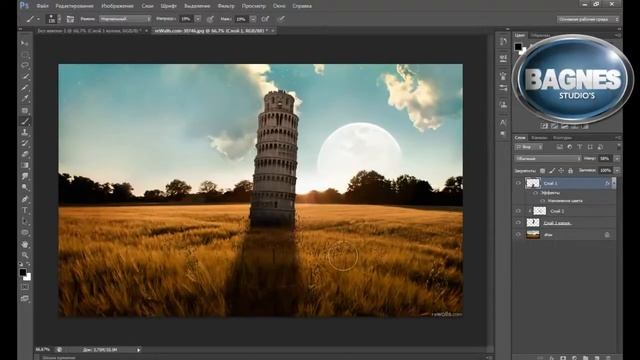Hide the Фон background layer
640x360 pixels.
[x=518, y=234]
